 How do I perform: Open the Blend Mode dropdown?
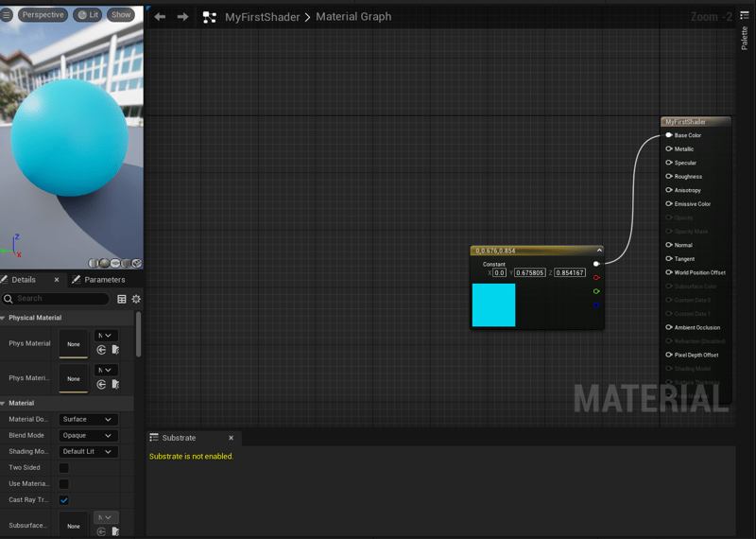(x=88, y=436)
